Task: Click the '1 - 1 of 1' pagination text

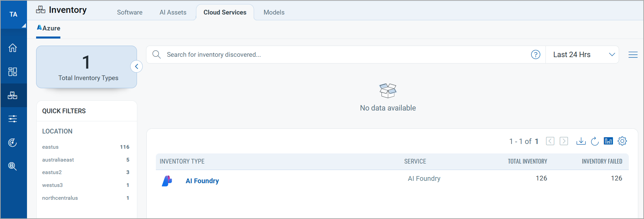Action: 524,141
